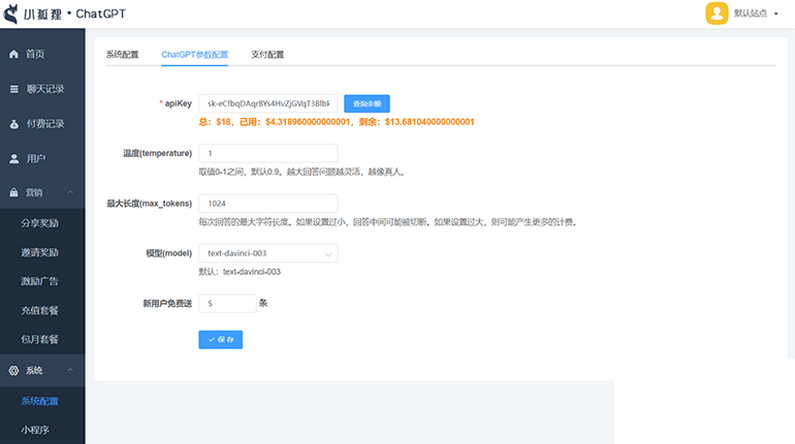Click the user person icon
Image resolution: width=795 pixels, height=444 pixels.
[x=14, y=159]
